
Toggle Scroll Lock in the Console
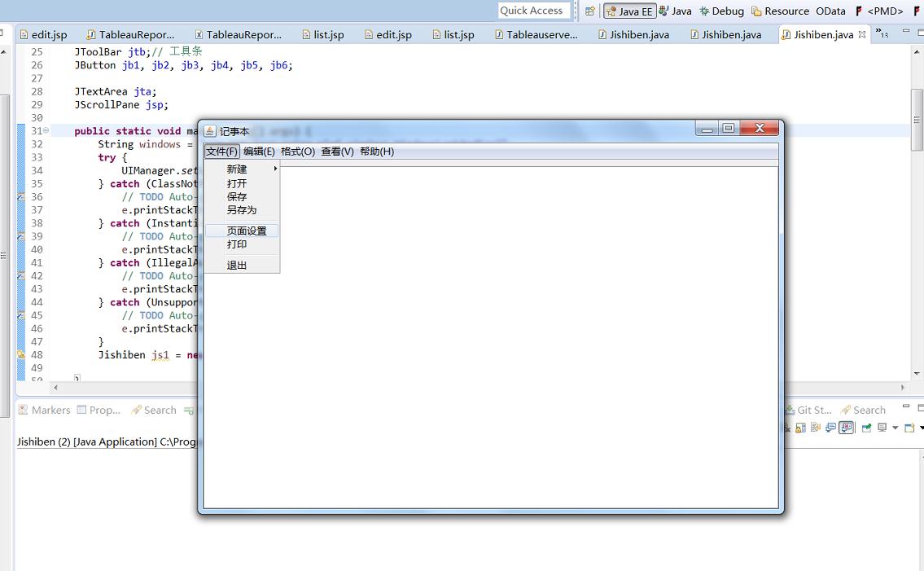point(800,427)
